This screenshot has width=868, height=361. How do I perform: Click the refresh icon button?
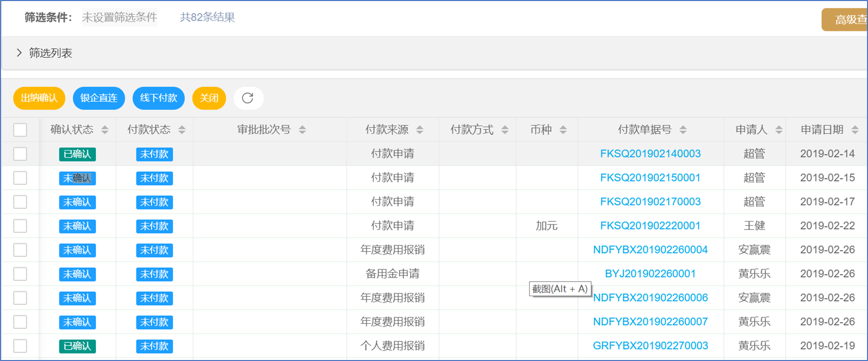(x=248, y=98)
